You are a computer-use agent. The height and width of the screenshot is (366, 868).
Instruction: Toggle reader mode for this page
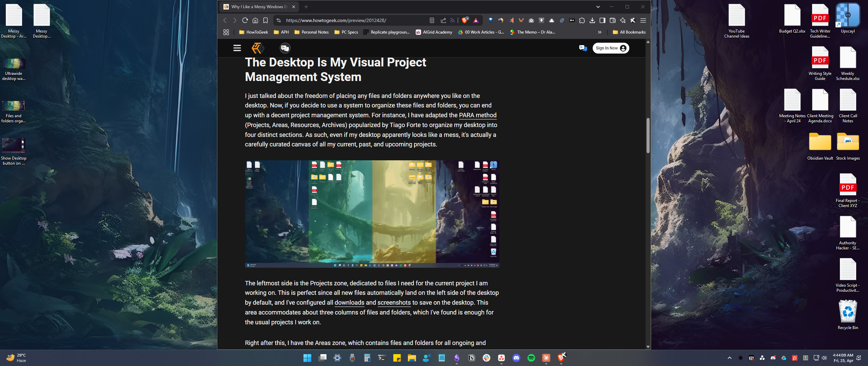pyautogui.click(x=432, y=20)
